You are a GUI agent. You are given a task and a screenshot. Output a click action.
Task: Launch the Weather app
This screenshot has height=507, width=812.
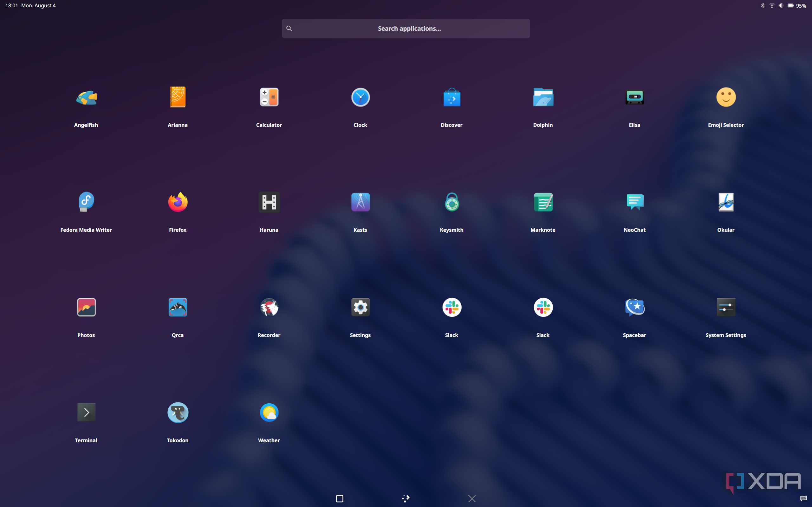(269, 413)
